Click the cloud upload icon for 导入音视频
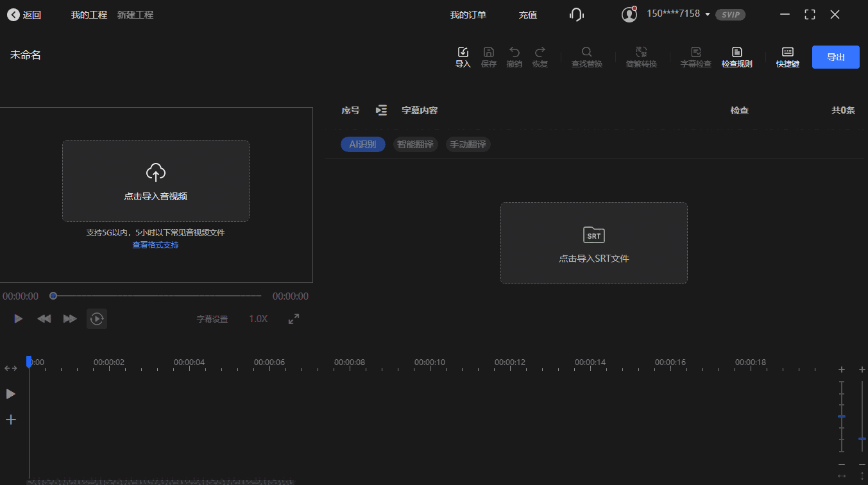Viewport: 868px width, 485px height. 156,172
